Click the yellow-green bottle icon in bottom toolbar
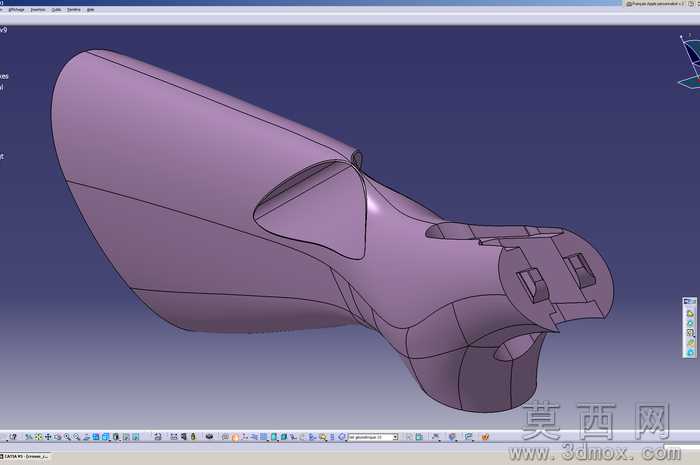This screenshot has height=465, width=700. point(193,436)
